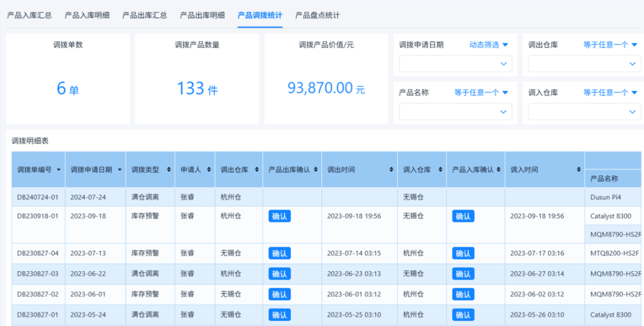Select order number DB230827-03
This screenshot has width=644, height=326.
(x=38, y=274)
